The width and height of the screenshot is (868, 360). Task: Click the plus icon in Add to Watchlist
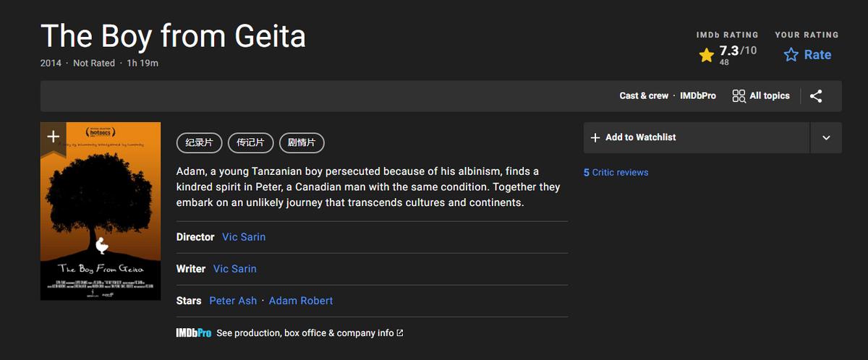point(595,137)
